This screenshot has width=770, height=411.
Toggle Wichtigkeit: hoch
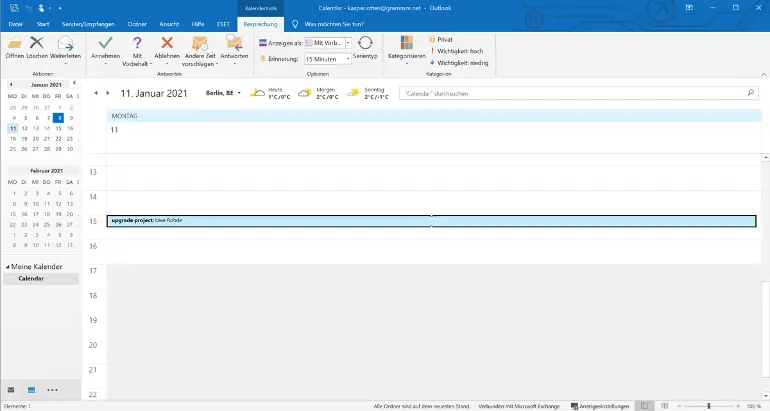click(456, 50)
